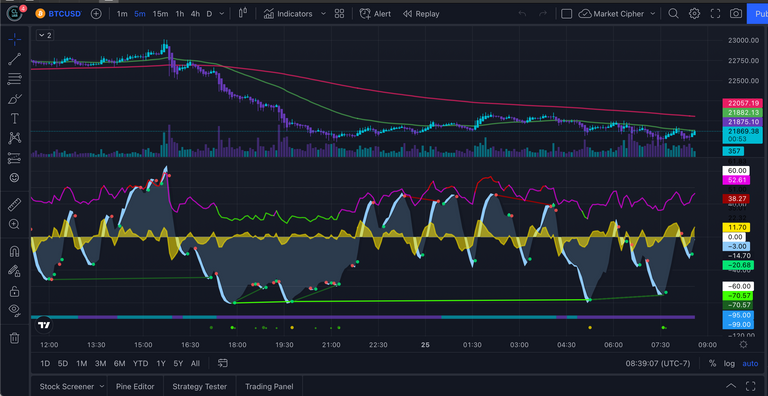Image resolution: width=768 pixels, height=396 pixels.
Task: Open chart settings gear
Action: [x=695, y=14]
